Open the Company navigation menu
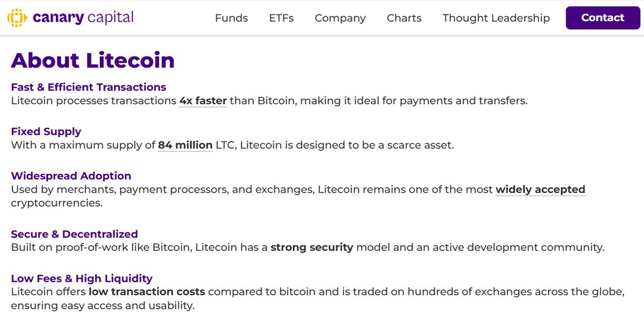 pyautogui.click(x=340, y=18)
